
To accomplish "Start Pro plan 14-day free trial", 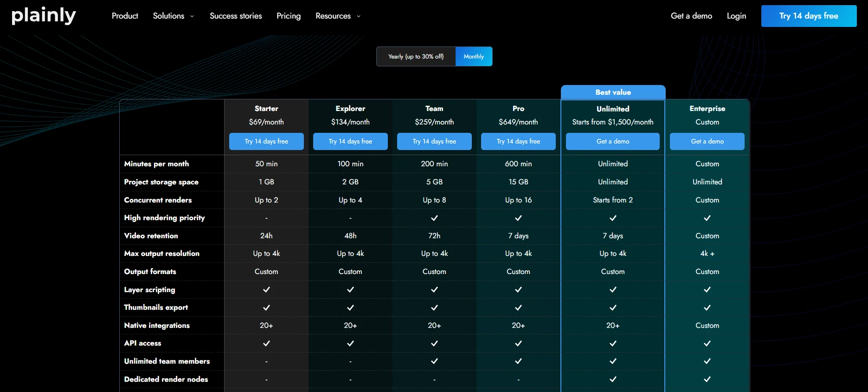I will point(518,141).
